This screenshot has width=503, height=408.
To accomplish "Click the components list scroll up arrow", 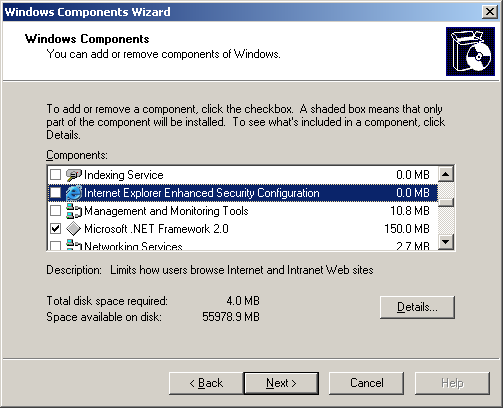I will click(446, 174).
